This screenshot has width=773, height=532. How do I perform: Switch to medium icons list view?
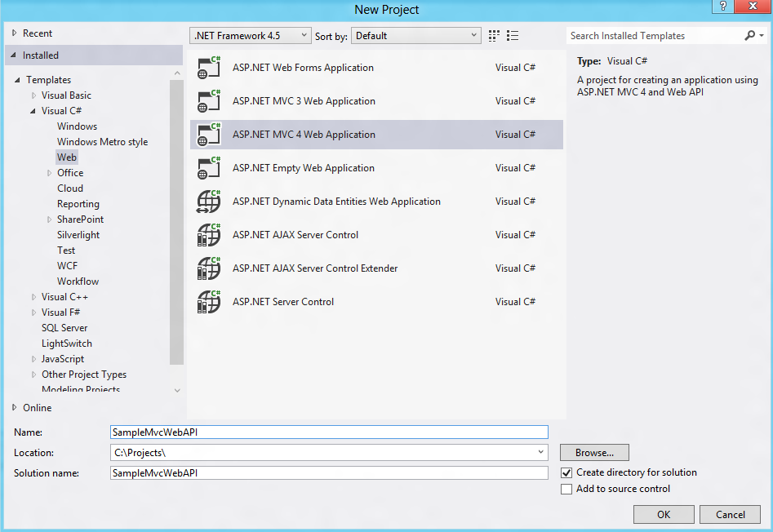point(513,35)
